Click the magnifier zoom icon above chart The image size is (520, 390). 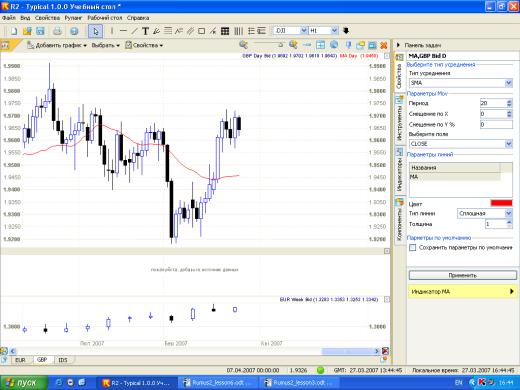[243, 45]
